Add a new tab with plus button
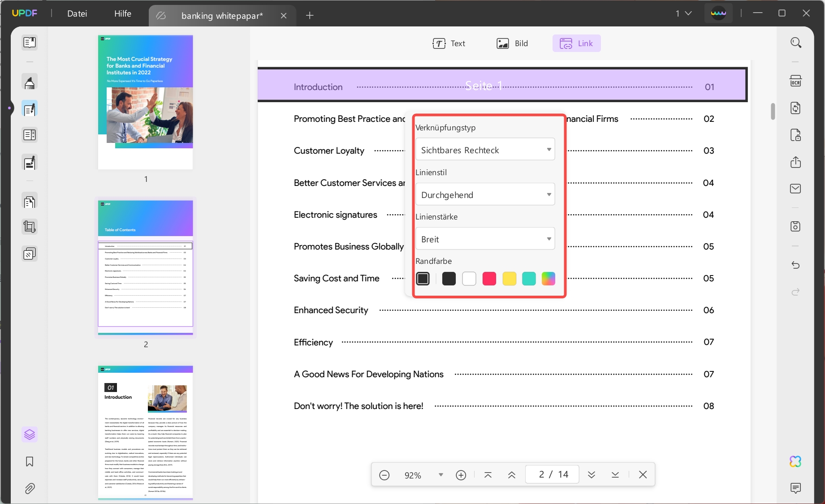This screenshot has width=825, height=504. (x=310, y=16)
